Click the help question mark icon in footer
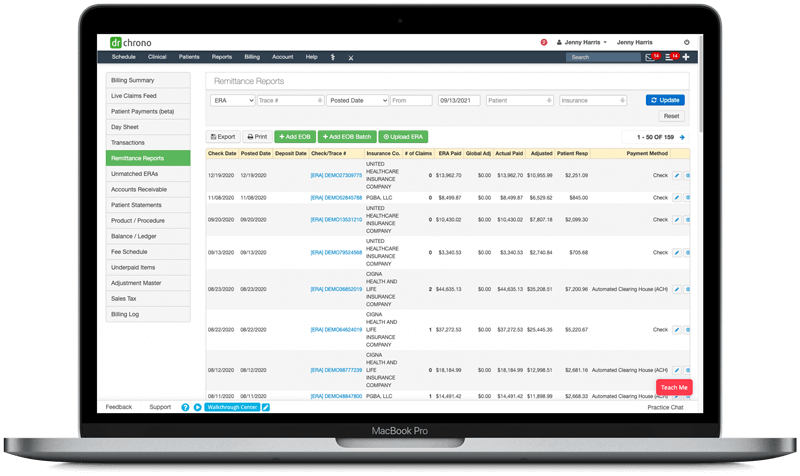This screenshot has width=800, height=476. [185, 407]
